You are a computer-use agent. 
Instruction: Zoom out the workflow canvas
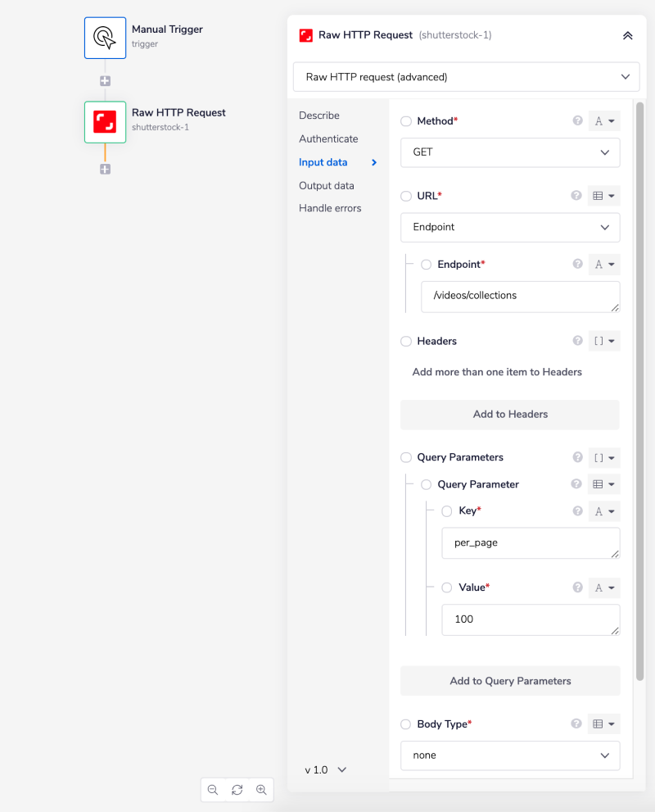point(213,790)
